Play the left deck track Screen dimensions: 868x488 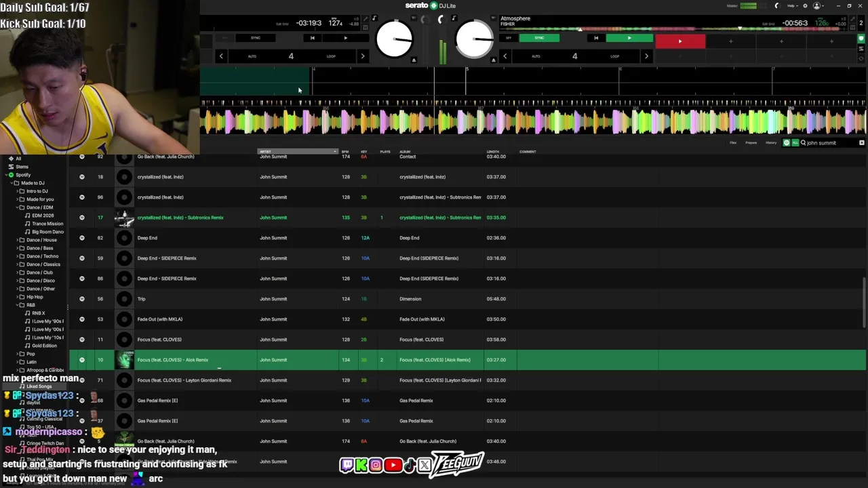coord(345,38)
